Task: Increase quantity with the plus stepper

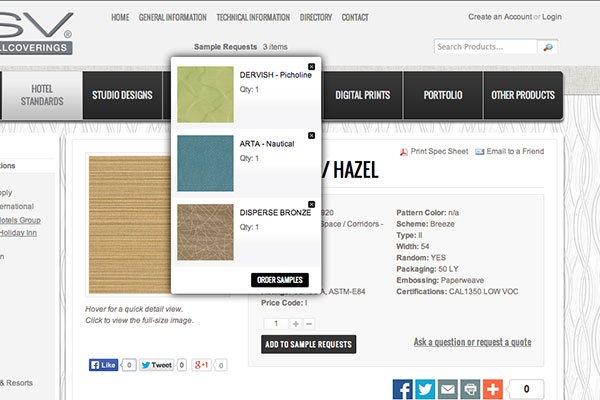Action: coord(295,323)
